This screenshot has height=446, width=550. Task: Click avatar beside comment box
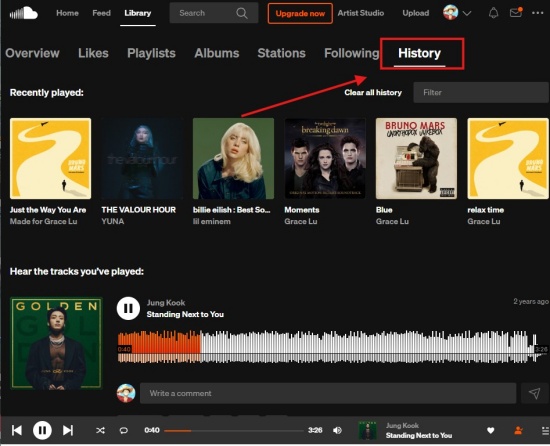126,393
